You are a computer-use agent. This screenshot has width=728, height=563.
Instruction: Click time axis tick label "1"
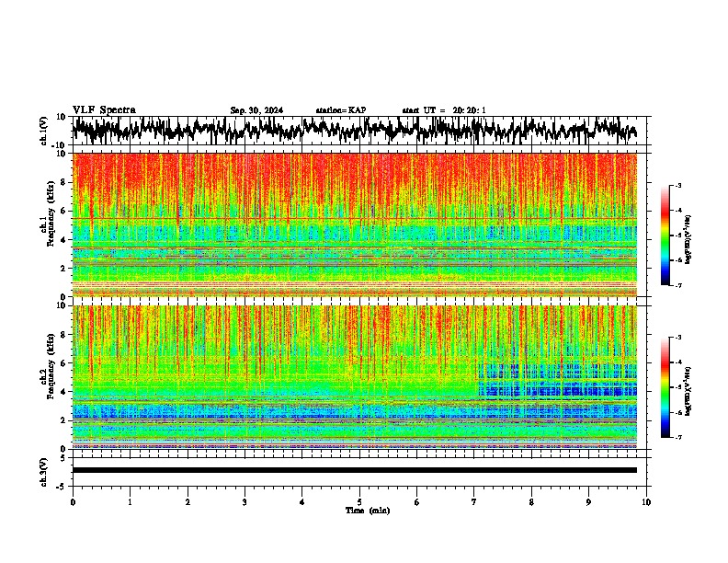coord(131,502)
